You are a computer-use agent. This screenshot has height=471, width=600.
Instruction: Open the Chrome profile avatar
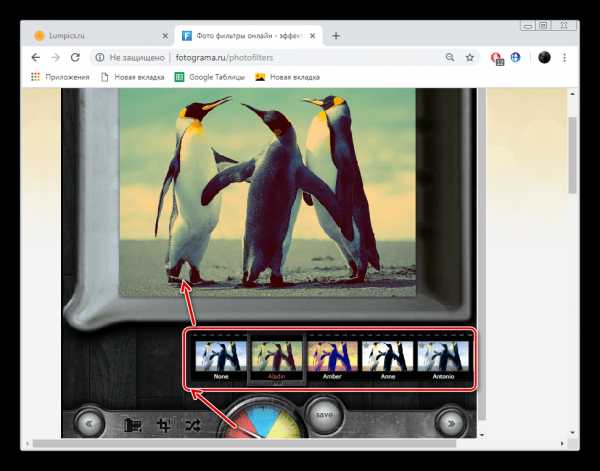pos(544,57)
